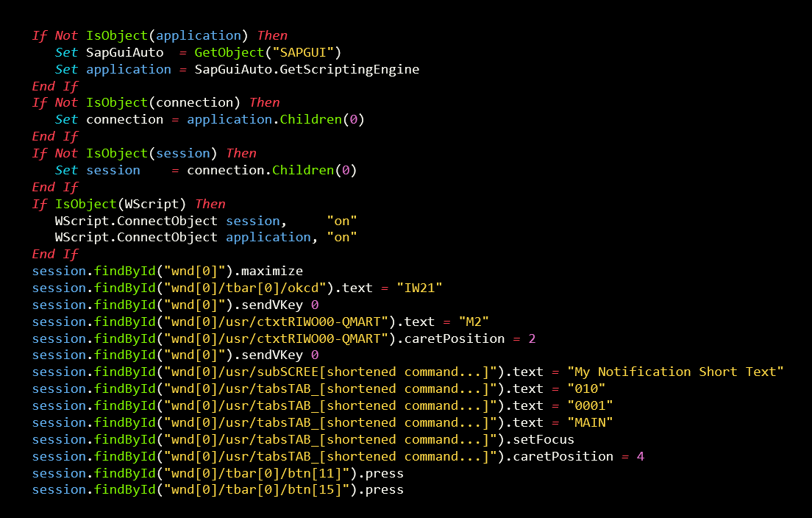Select the SapGuiAuto variable name
The width and height of the screenshot is (812, 518).
click(125, 52)
